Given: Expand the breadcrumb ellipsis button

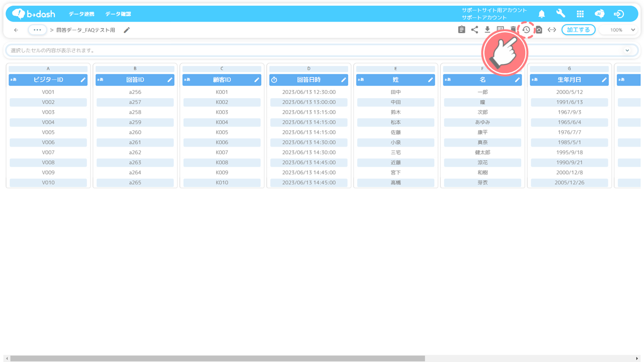Looking at the screenshot, I should pos(37,30).
